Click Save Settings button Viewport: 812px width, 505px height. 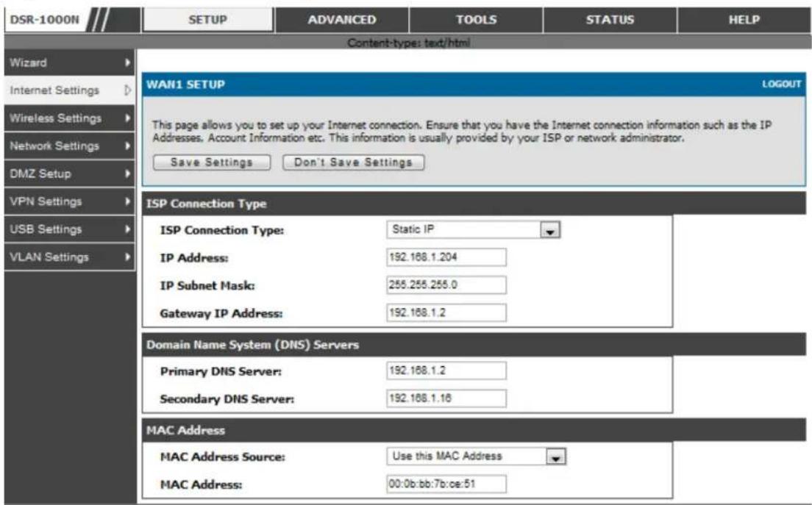212,162
